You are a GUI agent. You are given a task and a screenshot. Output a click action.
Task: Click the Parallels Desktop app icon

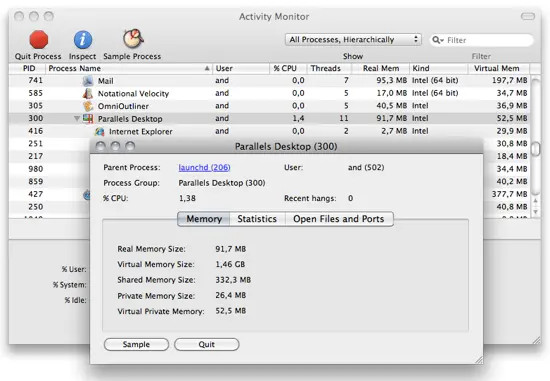pos(88,119)
